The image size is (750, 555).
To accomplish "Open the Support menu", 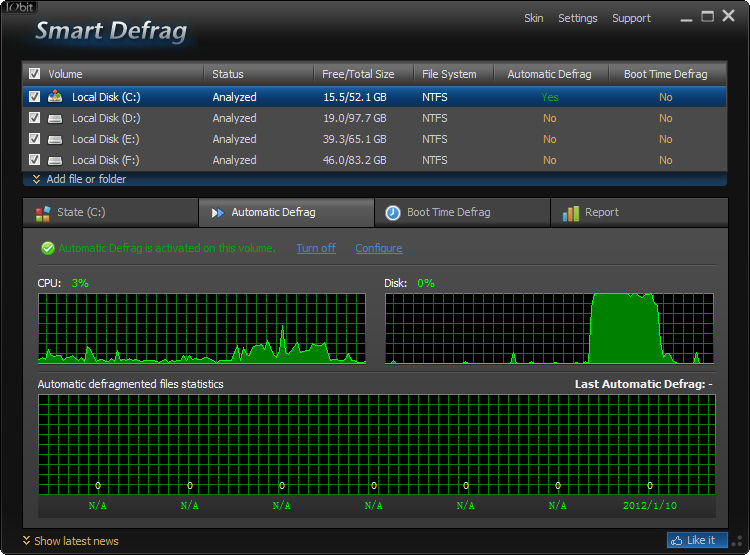I will pyautogui.click(x=631, y=18).
